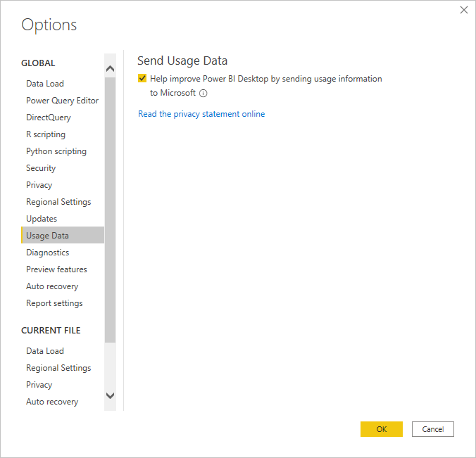The height and width of the screenshot is (458, 476).
Task: Select Python scripting options
Action: click(56, 151)
